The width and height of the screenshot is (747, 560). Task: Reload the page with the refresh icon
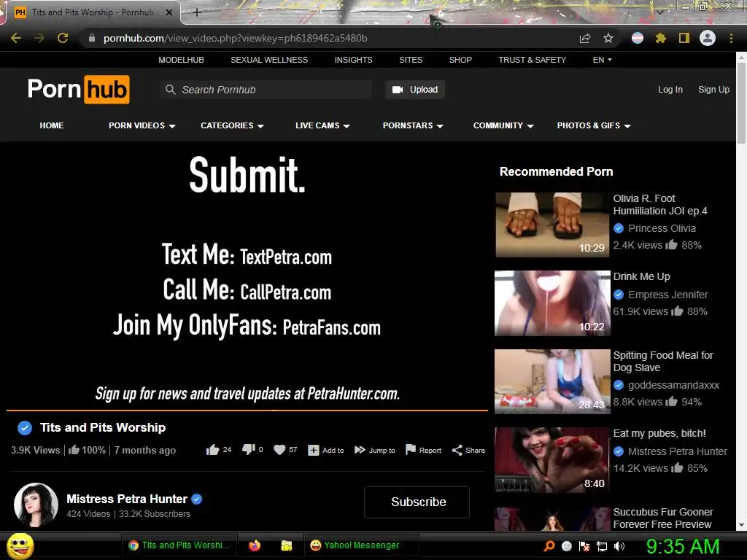(x=63, y=38)
